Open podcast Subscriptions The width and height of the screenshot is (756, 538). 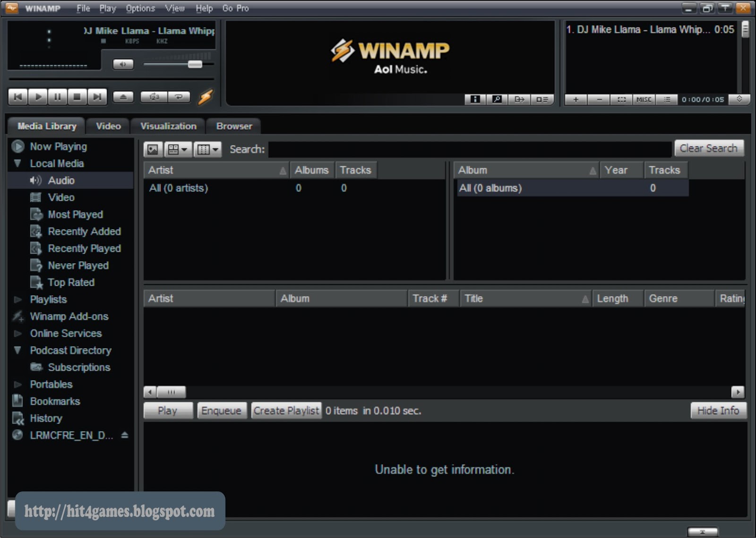point(79,367)
